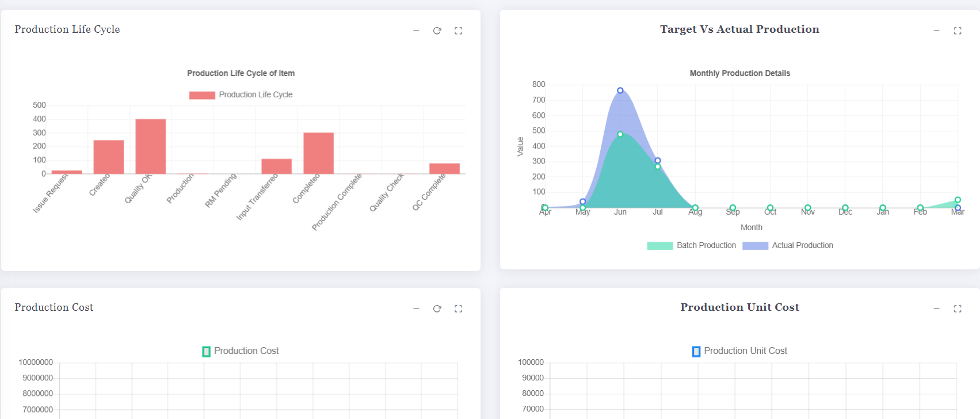The image size is (980, 419).
Task: Refresh the Production Life Cycle card
Action: [437, 31]
